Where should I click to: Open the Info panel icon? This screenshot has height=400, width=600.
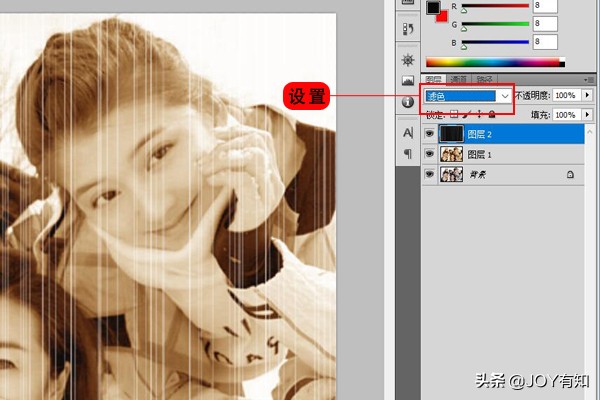[408, 102]
